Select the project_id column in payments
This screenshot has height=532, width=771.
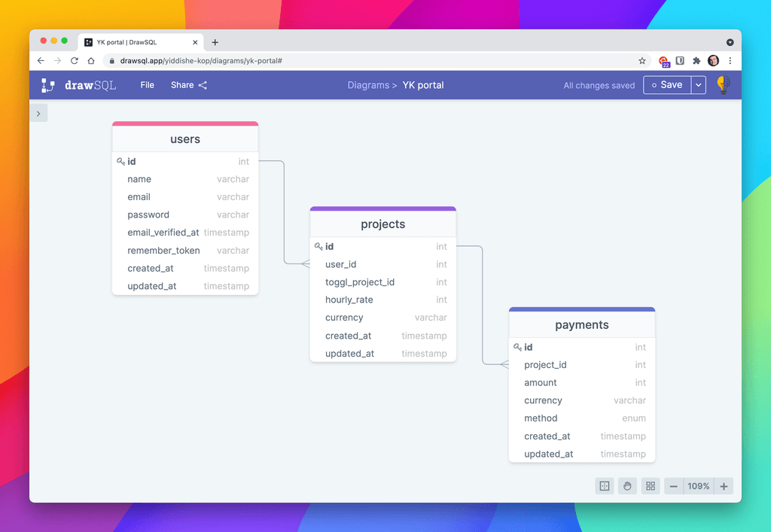click(x=582, y=365)
